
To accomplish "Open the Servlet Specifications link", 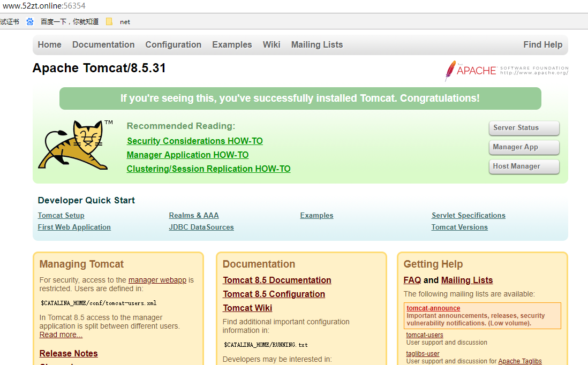I will (x=469, y=216).
